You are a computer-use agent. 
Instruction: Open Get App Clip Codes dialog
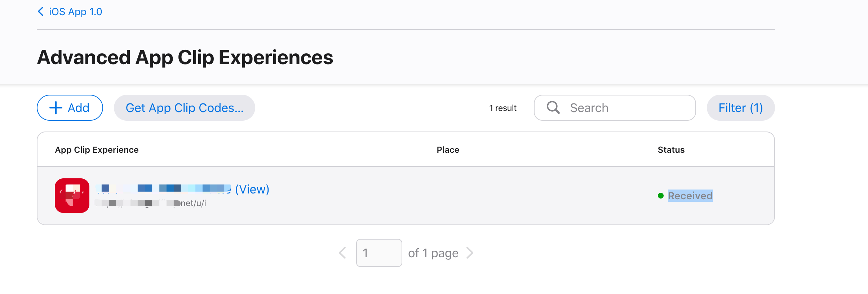coord(184,108)
